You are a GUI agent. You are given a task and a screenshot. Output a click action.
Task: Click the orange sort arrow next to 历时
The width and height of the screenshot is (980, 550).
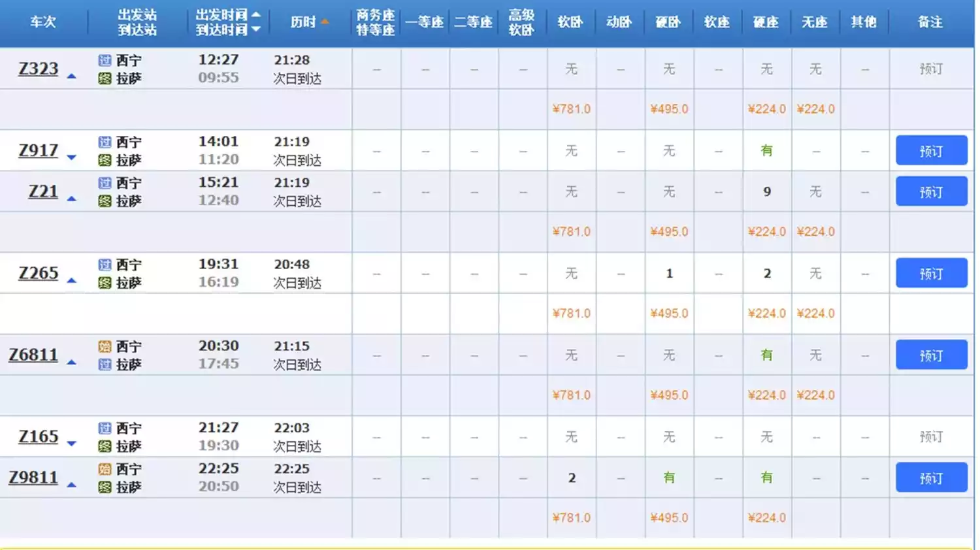(325, 22)
